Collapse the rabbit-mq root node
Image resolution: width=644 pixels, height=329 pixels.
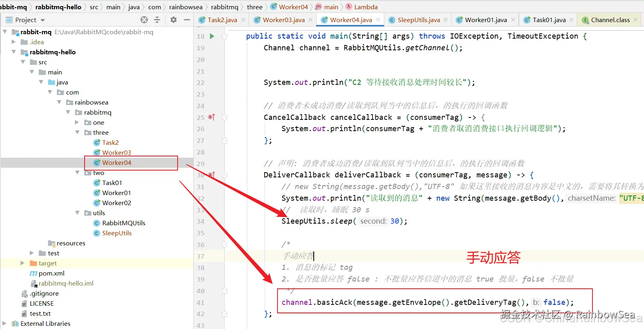[5, 32]
